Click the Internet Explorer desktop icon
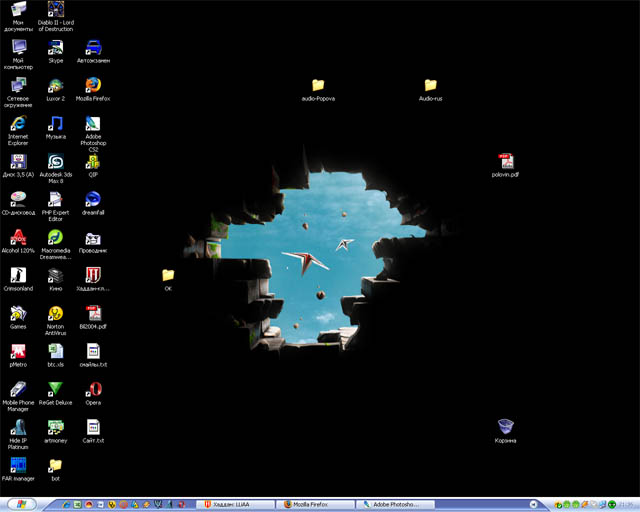This screenshot has width=640, height=512. (x=18, y=124)
